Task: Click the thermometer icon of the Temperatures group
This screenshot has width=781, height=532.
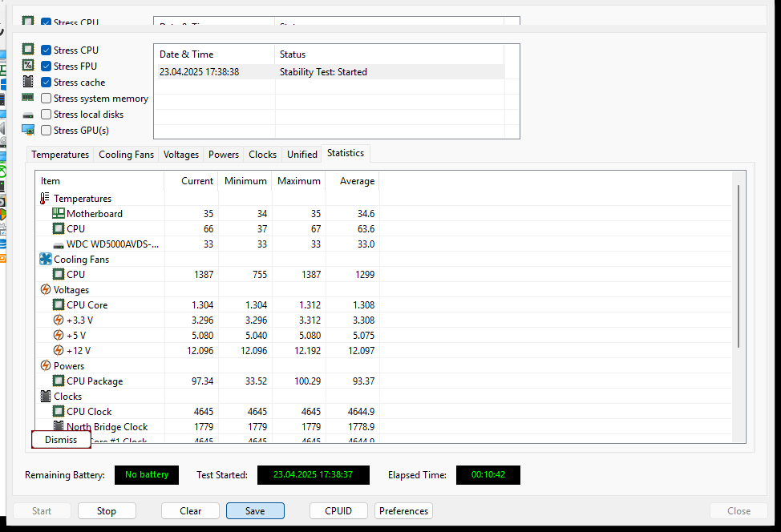Action: tap(45, 198)
